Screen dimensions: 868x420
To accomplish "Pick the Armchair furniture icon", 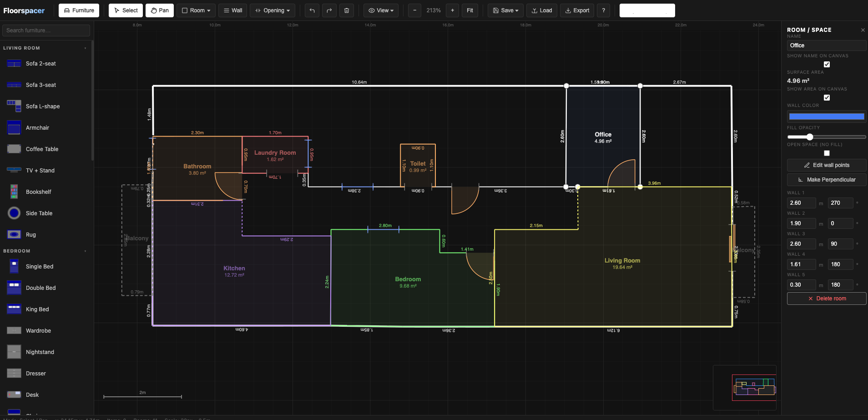I will click(x=14, y=128).
